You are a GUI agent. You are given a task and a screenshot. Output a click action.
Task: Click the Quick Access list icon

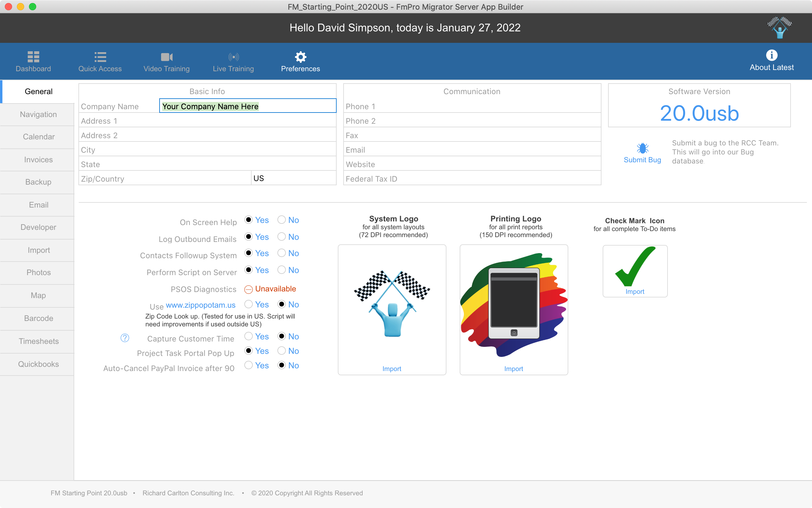click(100, 57)
